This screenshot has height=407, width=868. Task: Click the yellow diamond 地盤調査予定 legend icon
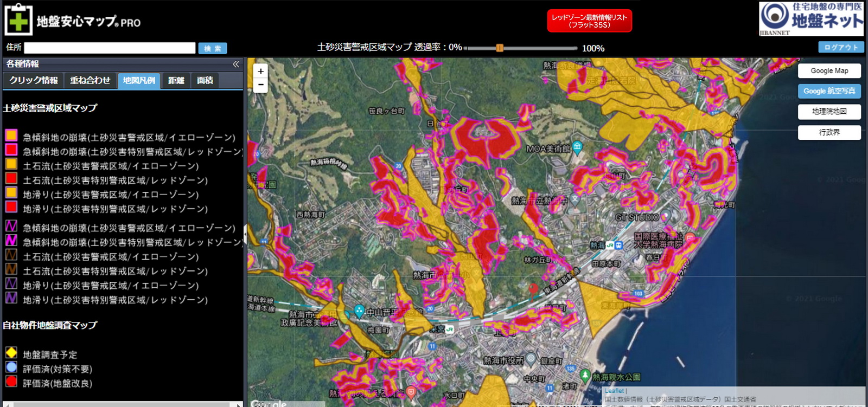pos(11,353)
